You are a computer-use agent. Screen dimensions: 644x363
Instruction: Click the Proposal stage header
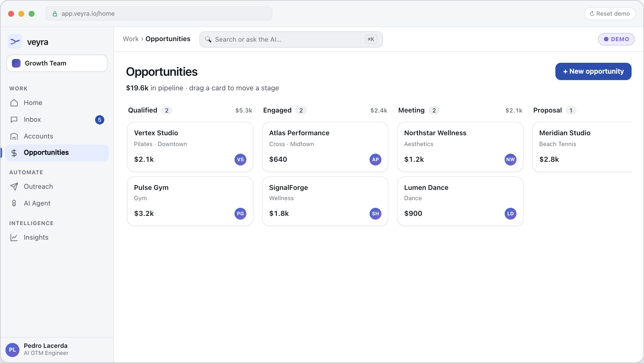[x=548, y=110]
